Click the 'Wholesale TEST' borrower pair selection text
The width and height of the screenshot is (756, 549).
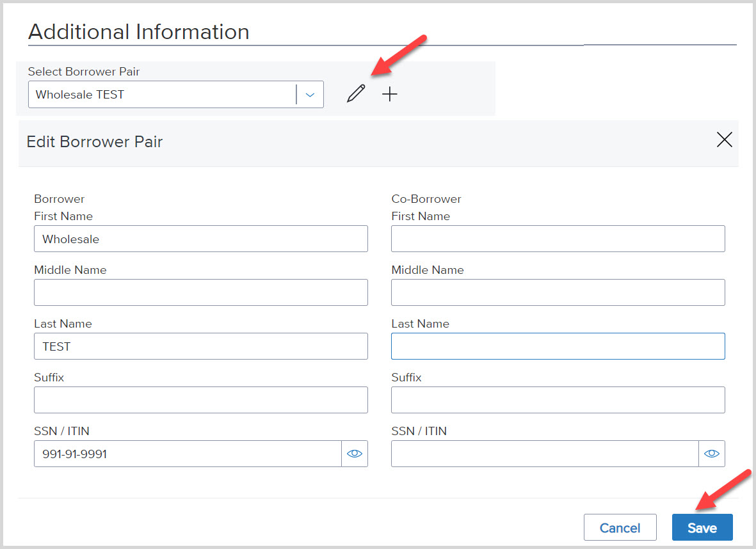coord(80,95)
